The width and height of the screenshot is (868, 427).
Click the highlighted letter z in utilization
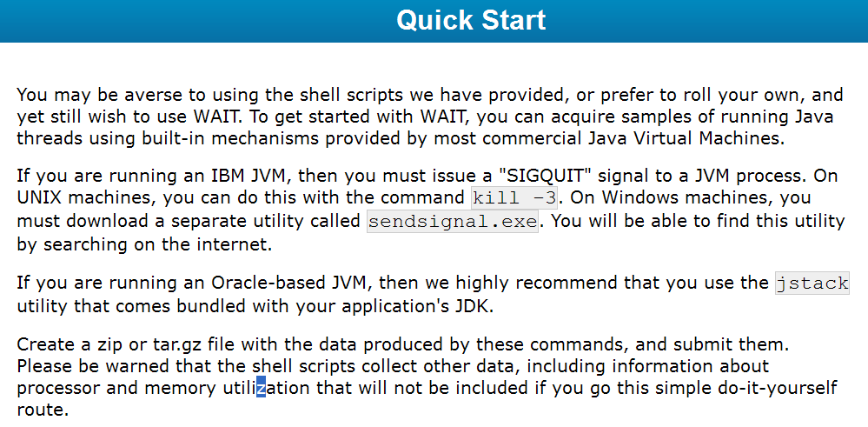(261, 388)
